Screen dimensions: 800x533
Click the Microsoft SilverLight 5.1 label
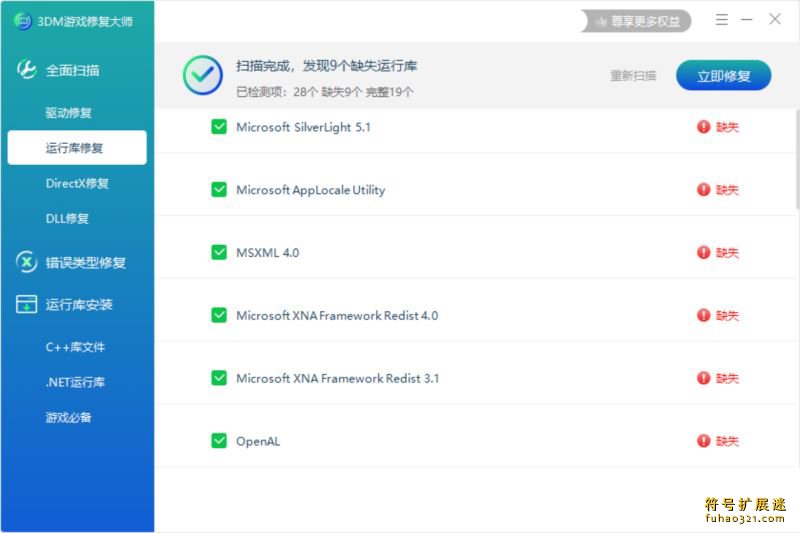tap(303, 127)
